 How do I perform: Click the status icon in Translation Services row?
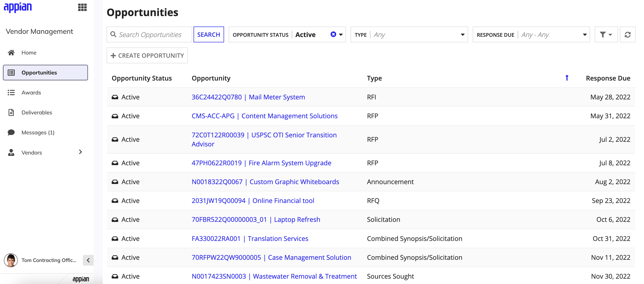(x=115, y=238)
